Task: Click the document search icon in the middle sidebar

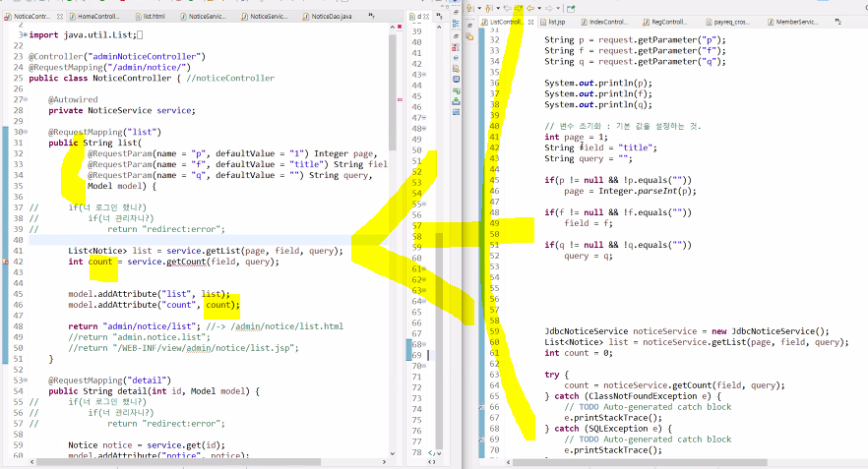Action: (457, 69)
